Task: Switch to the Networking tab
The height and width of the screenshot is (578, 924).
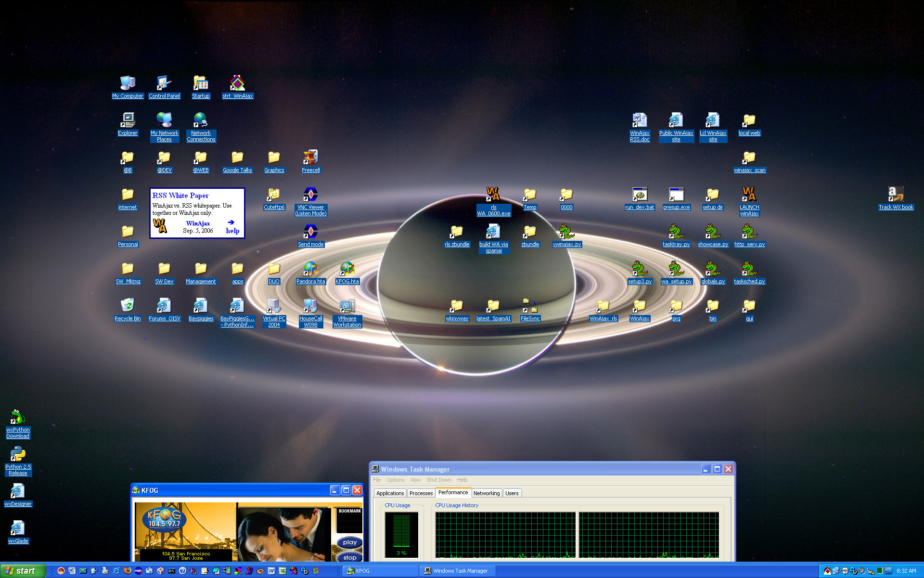Action: click(486, 493)
